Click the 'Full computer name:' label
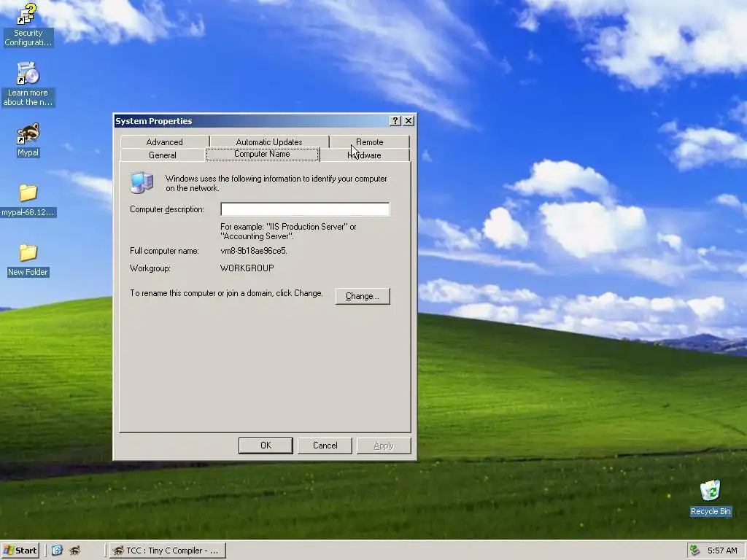Screen dimensions: 747x560 (164, 251)
